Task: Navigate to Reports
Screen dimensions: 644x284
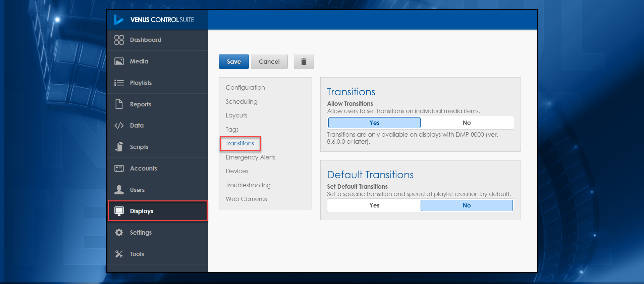Action: coord(158,104)
